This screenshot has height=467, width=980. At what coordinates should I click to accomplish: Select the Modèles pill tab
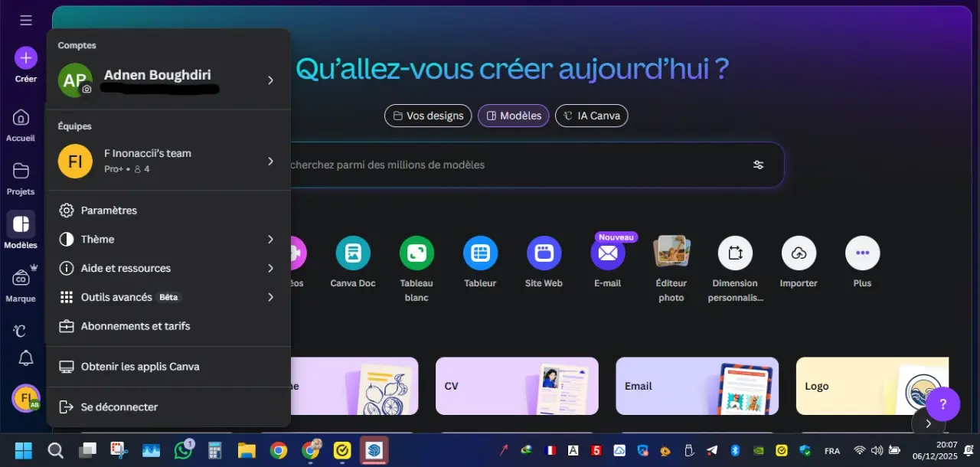(x=513, y=116)
